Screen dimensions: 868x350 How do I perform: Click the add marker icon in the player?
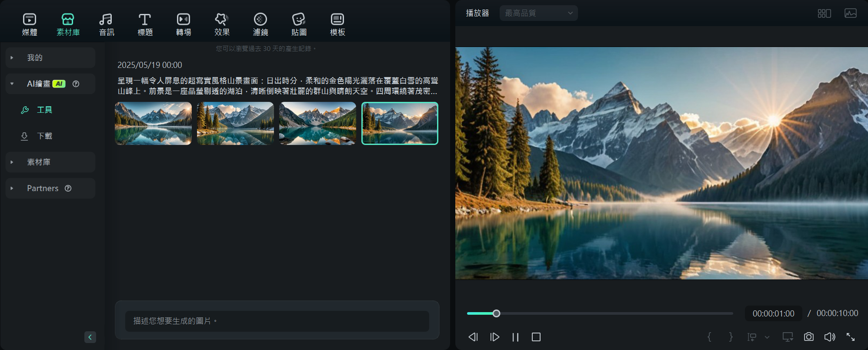(752, 337)
